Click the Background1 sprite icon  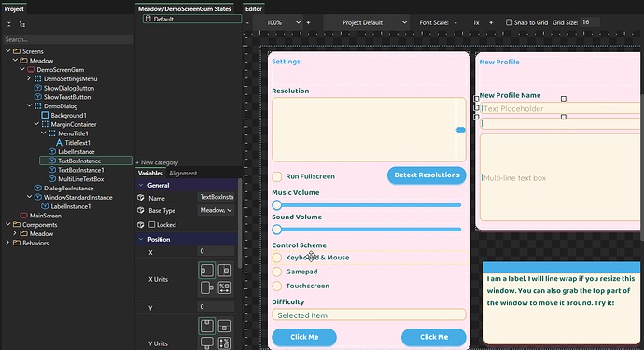tap(45, 116)
